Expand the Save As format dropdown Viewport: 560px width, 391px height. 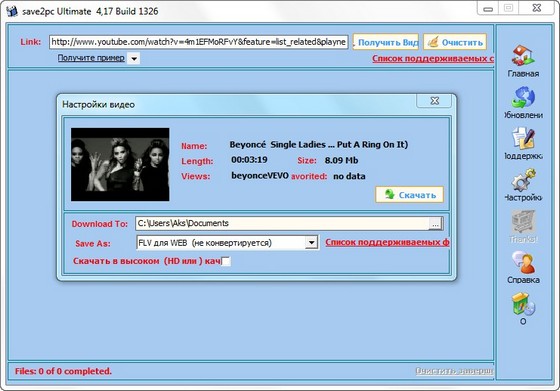pos(311,243)
